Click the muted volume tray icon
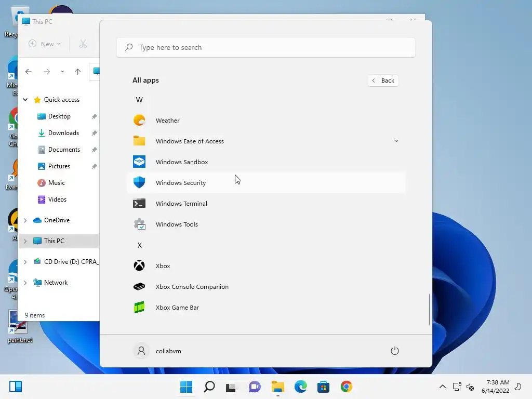The height and width of the screenshot is (399, 532). (470, 387)
